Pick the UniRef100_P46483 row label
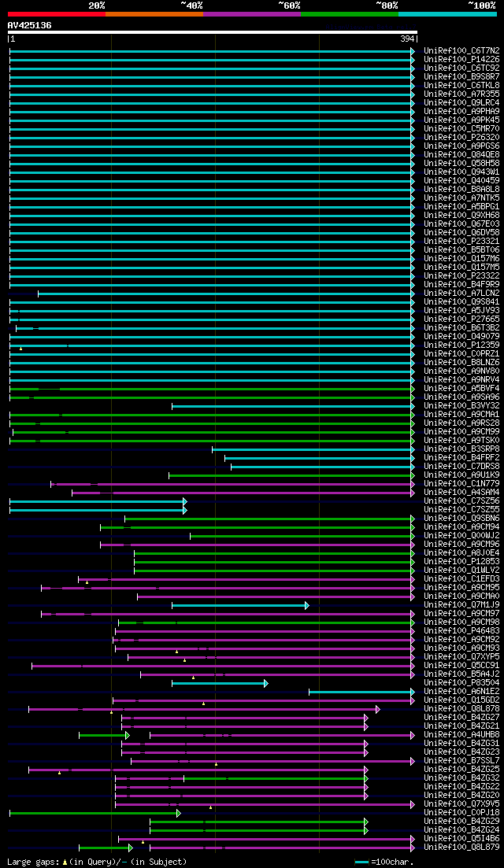Viewport: 504px width, 868px height. tap(461, 631)
